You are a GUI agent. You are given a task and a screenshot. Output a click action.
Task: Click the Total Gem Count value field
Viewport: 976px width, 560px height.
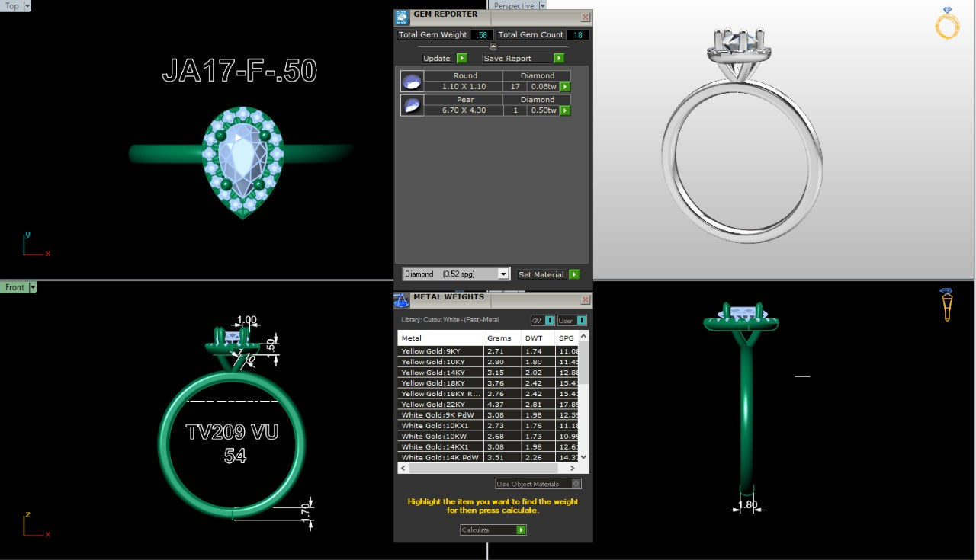point(578,35)
